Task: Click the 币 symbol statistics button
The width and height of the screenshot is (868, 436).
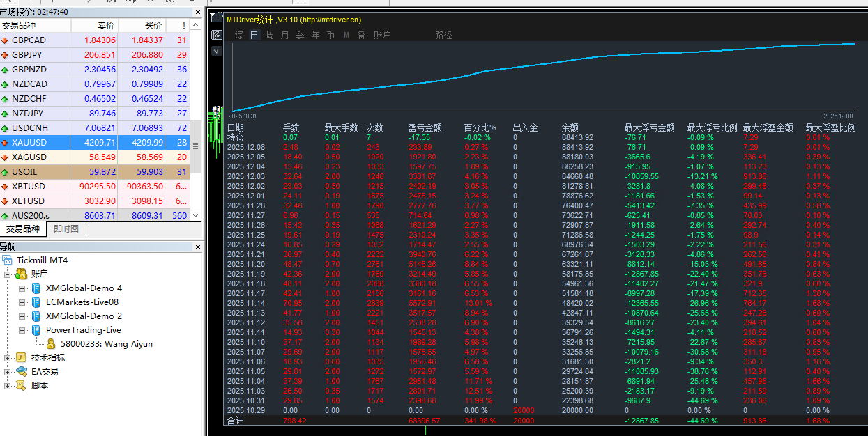Action: 331,35
